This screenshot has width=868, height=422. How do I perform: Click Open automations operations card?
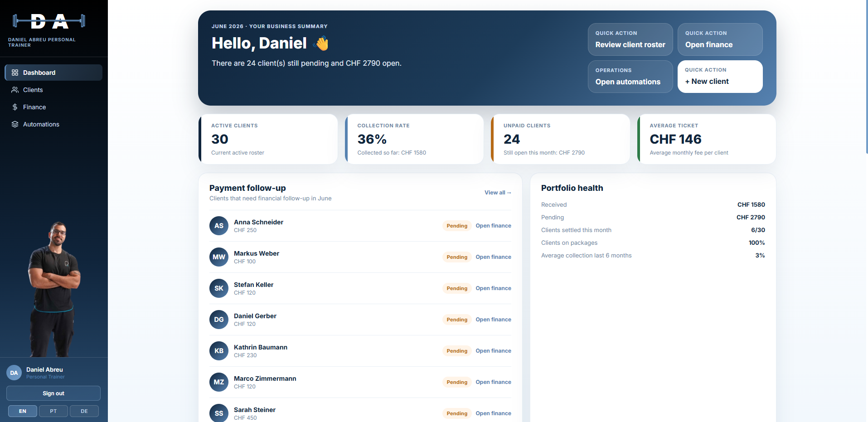point(630,77)
